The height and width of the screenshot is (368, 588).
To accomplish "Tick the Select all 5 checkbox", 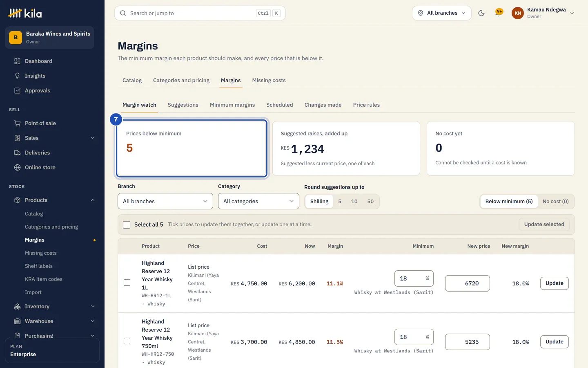I will tap(127, 224).
